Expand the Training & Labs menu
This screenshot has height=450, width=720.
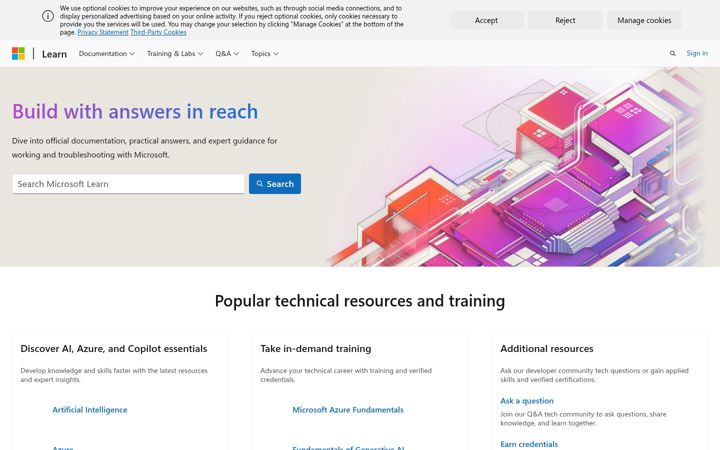pos(175,54)
